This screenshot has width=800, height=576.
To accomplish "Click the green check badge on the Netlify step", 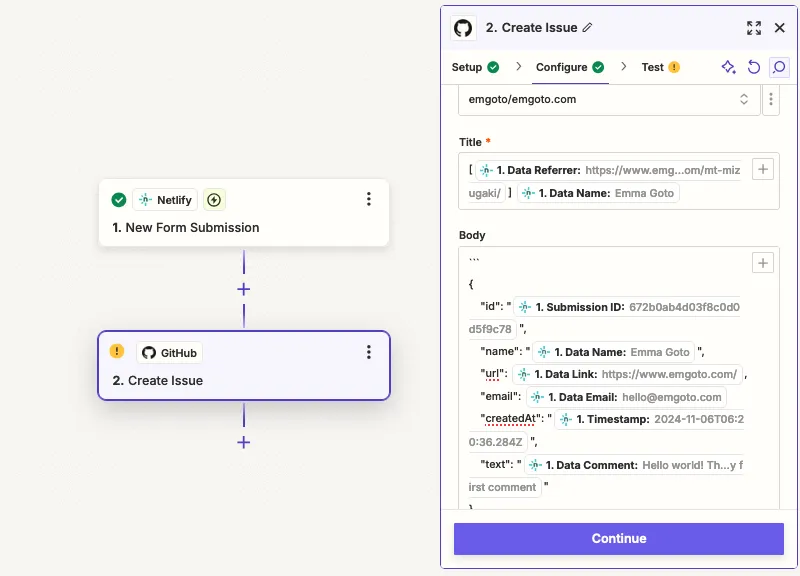I will [119, 199].
